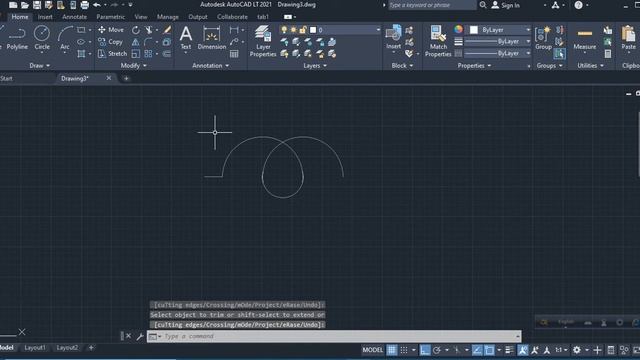Expand the Modify panel dropdown

click(x=133, y=65)
